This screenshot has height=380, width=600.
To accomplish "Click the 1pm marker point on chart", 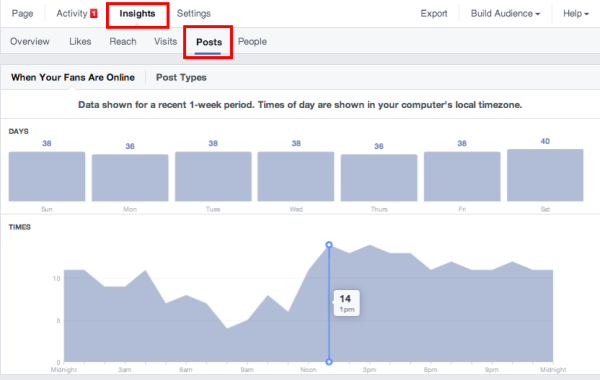I will coord(329,245).
